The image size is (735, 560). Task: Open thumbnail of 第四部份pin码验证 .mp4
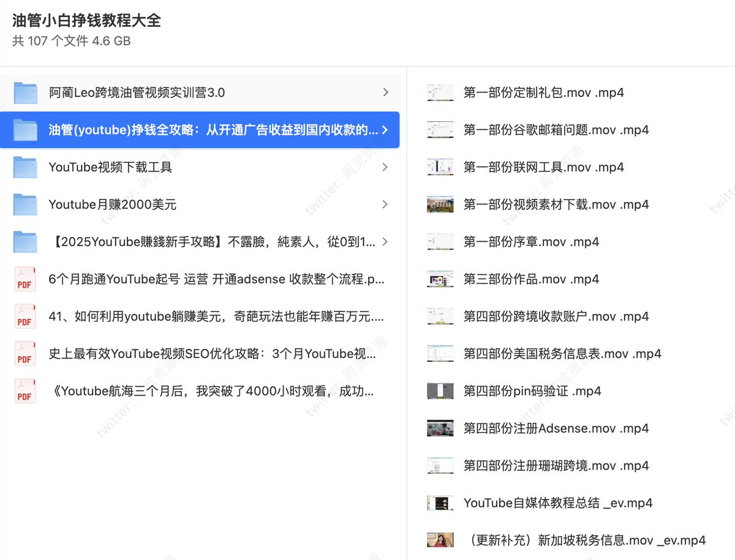coord(440,391)
